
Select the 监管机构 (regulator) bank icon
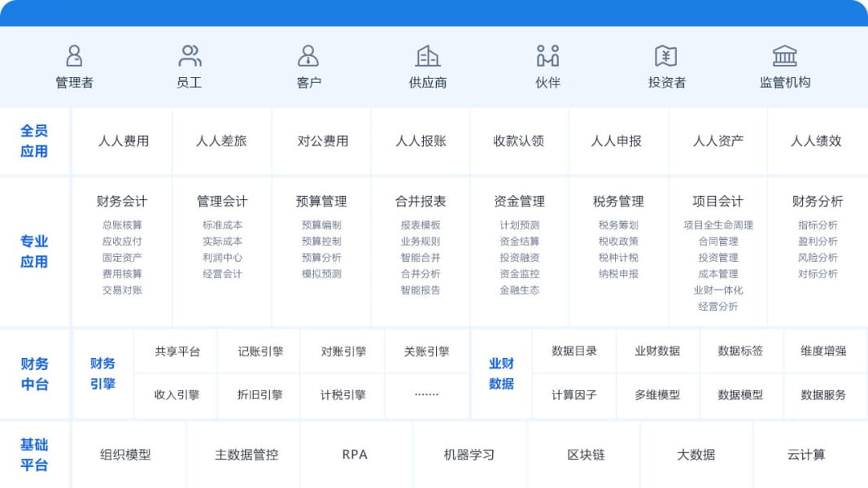785,55
